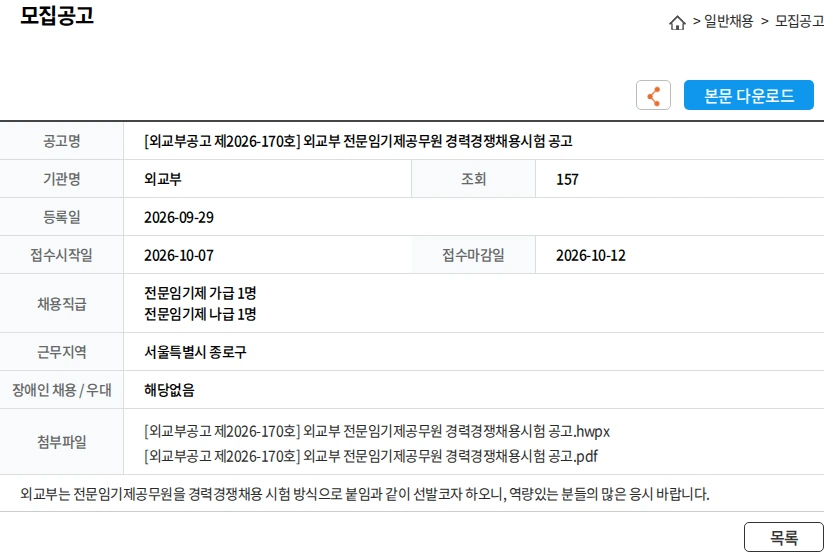The width and height of the screenshot is (824, 552).
Task: Click the home icon in breadcrumb
Action: tap(677, 22)
